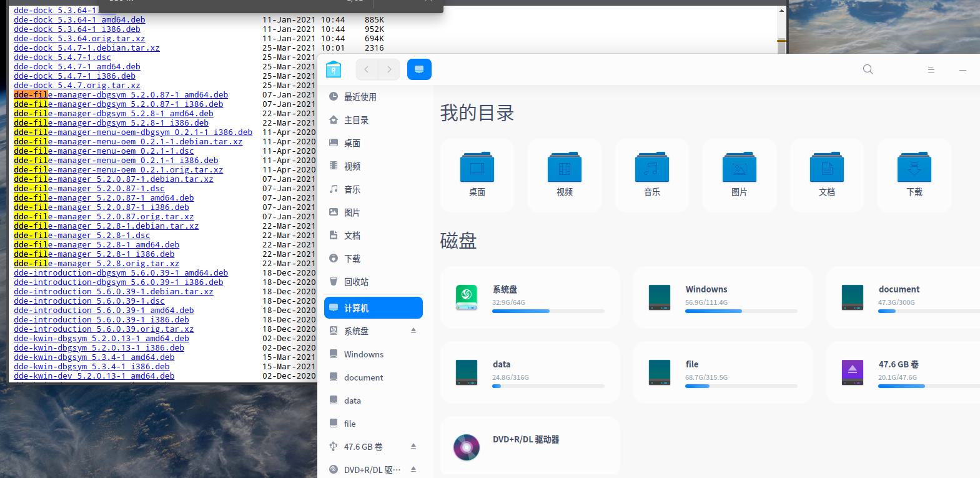Open the file manager app logo menu
980x478 pixels.
pyautogui.click(x=334, y=69)
